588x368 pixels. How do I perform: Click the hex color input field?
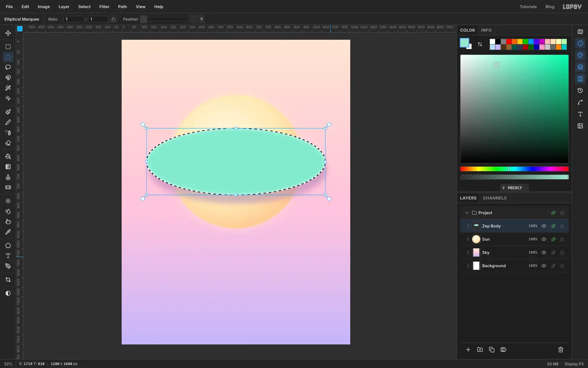514,188
